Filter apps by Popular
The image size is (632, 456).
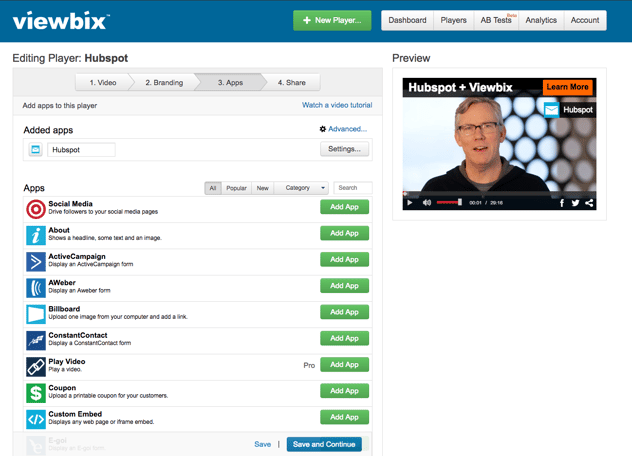(236, 188)
